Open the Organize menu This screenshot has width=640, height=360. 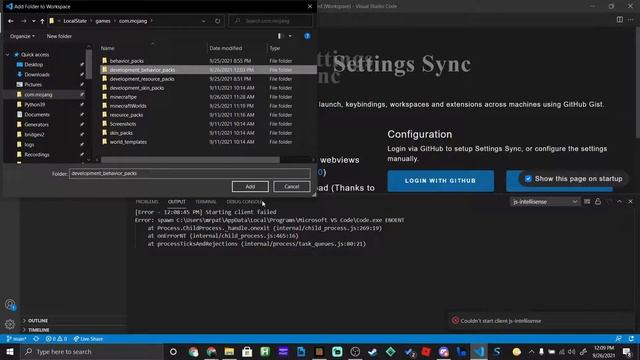(x=22, y=36)
